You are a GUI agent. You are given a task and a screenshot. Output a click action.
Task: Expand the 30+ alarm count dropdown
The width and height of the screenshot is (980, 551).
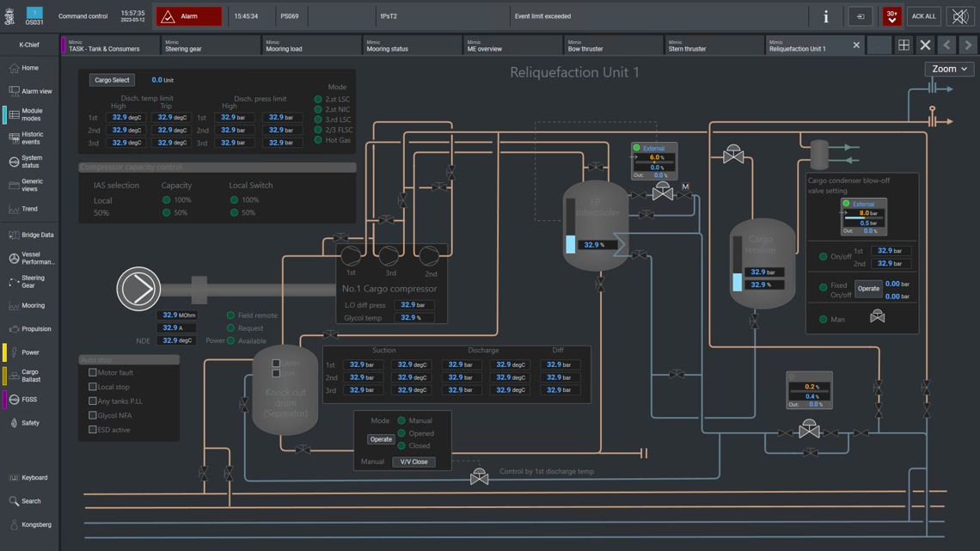tap(891, 16)
